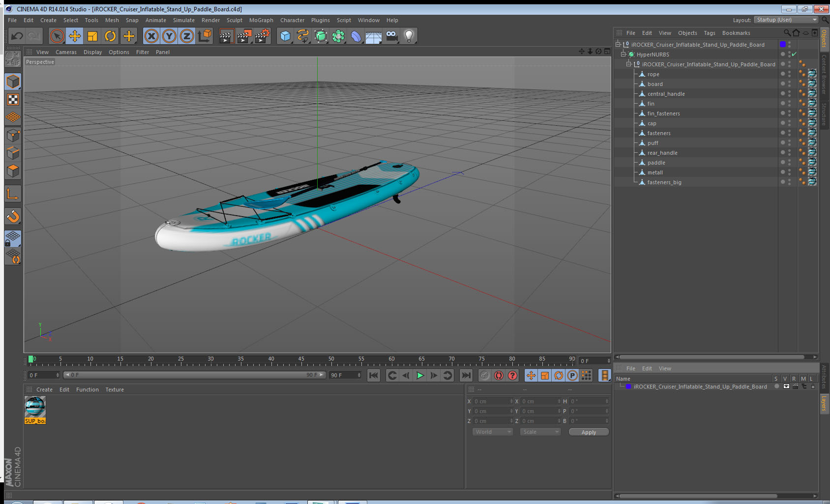Image resolution: width=830 pixels, height=504 pixels.
Task: Open the Mesh menu
Action: (112, 20)
